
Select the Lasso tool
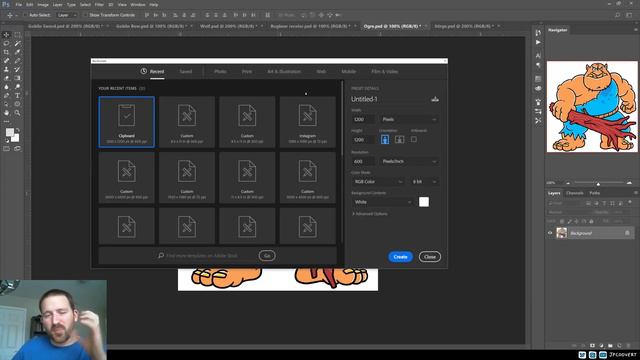pyautogui.click(x=6, y=43)
